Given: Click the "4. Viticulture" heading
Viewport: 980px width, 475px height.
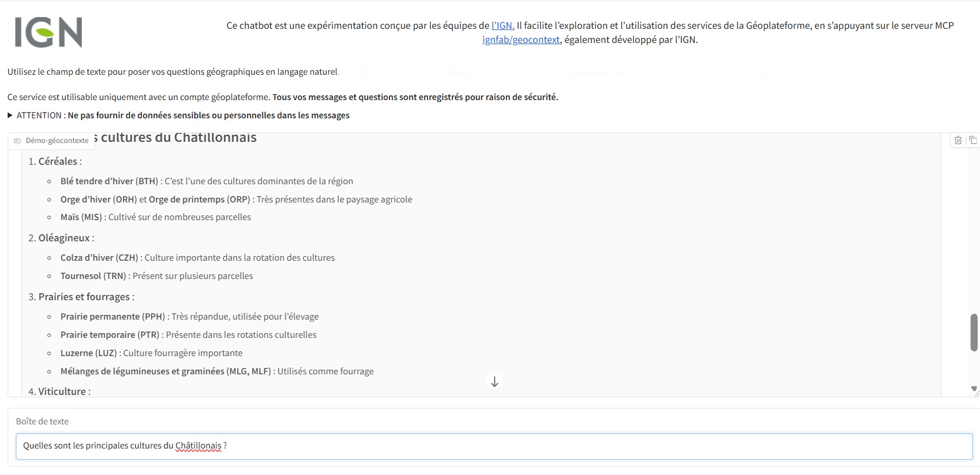Looking at the screenshot, I should pyautogui.click(x=59, y=391).
